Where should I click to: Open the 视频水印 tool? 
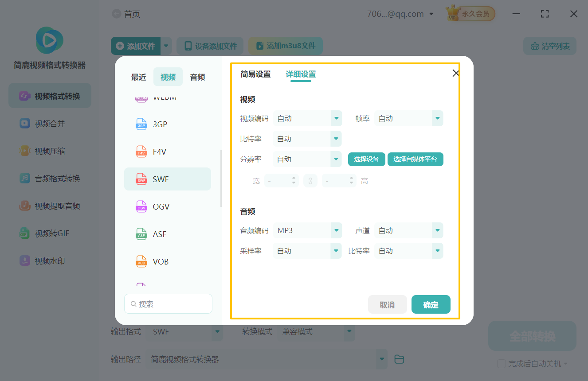(x=49, y=260)
